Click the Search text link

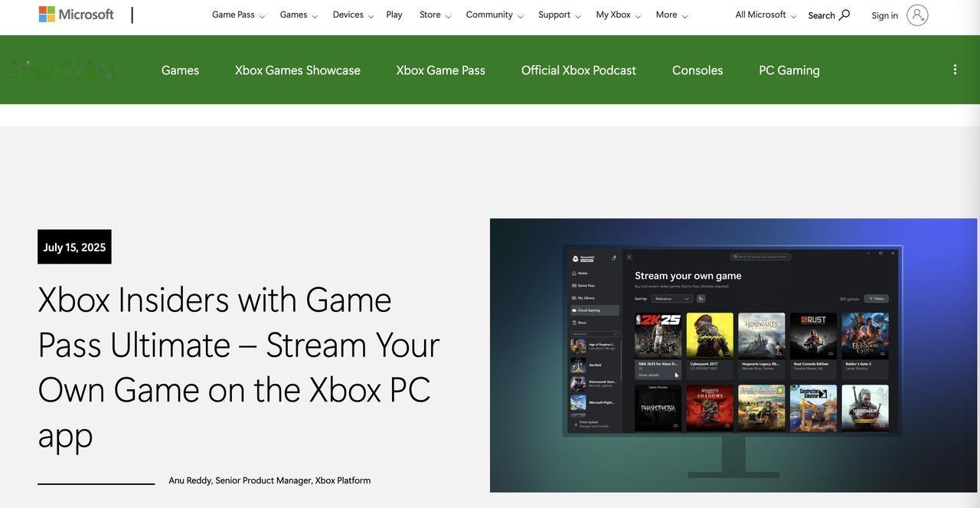(822, 15)
